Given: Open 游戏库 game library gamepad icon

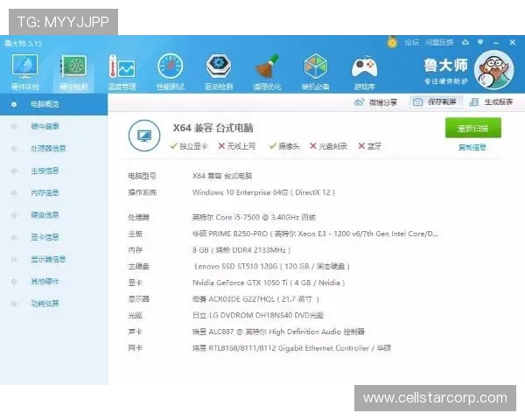Looking at the screenshot, I should point(364,73).
